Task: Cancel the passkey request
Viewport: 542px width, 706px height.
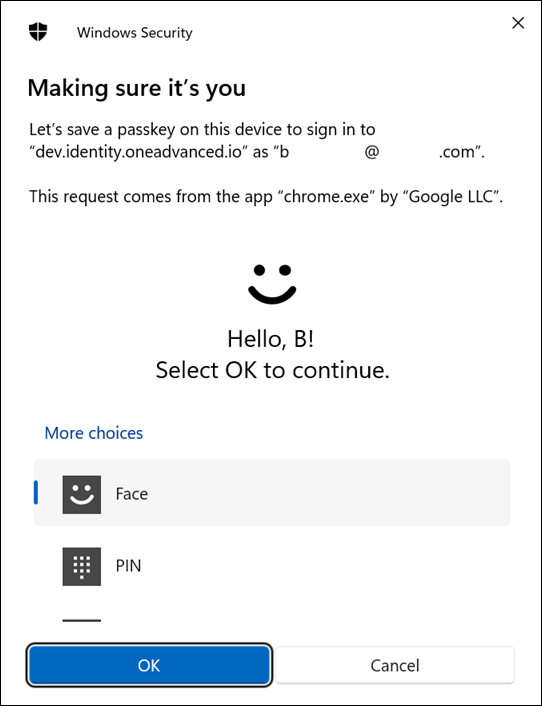Action: [x=395, y=665]
